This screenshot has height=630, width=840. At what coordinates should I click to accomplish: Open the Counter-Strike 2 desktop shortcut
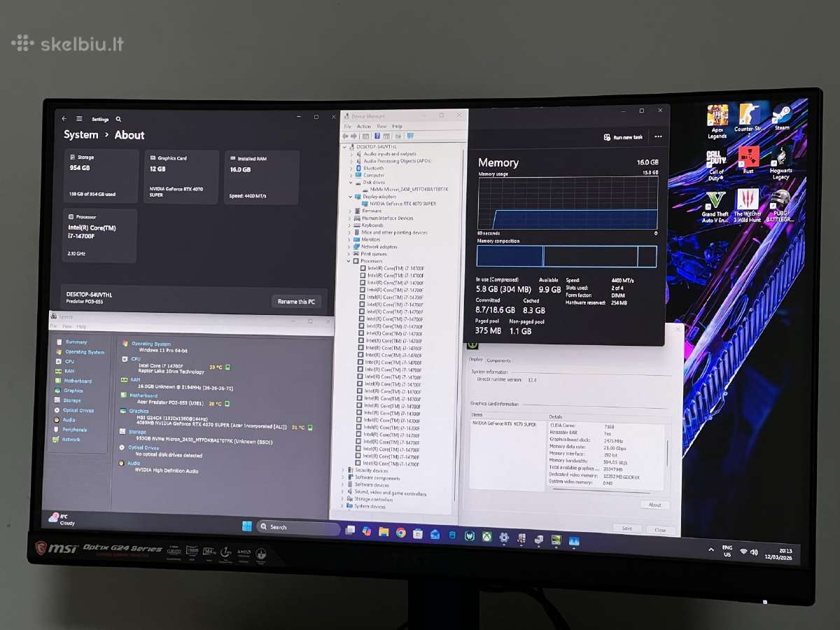point(748,120)
